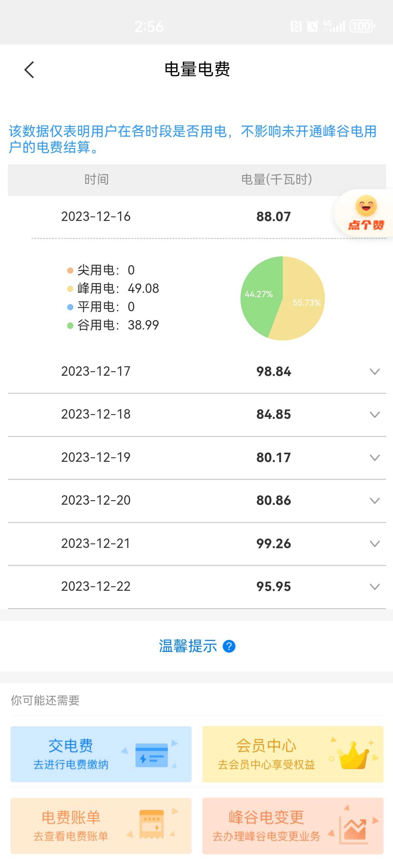Expand the 2023-12-22 row chevron
The image size is (393, 868).
click(x=374, y=587)
